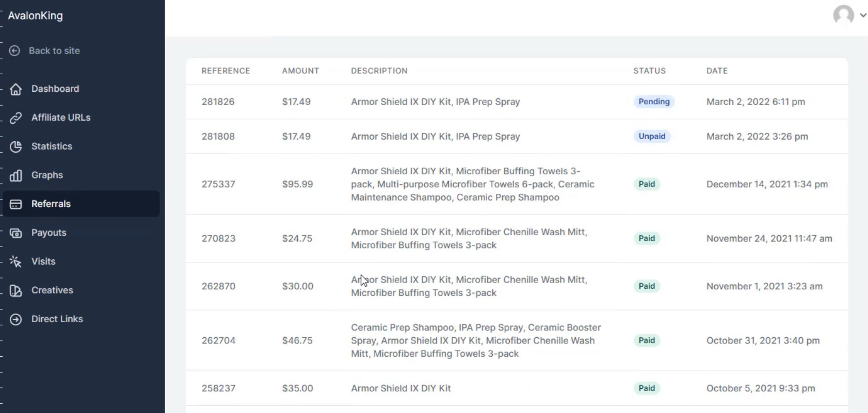Click the Direct Links arrow-circle icon
The height and width of the screenshot is (413, 868).
click(16, 319)
